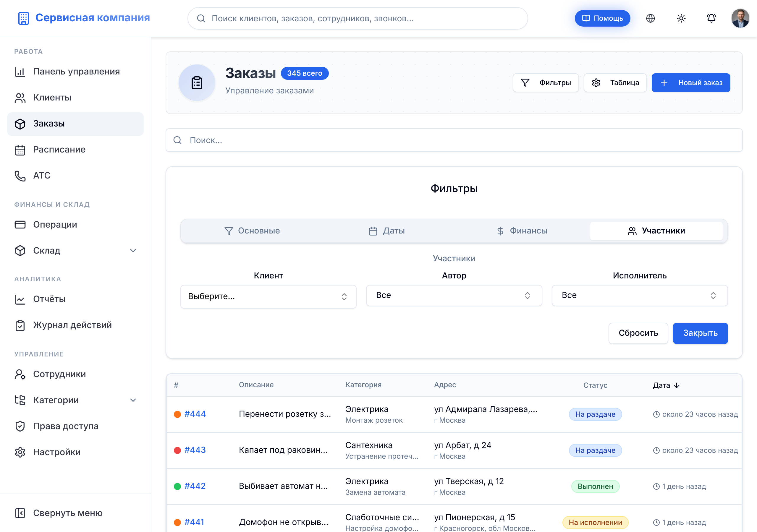The image size is (757, 532).
Task: Open Права доступа page
Action: click(75, 426)
